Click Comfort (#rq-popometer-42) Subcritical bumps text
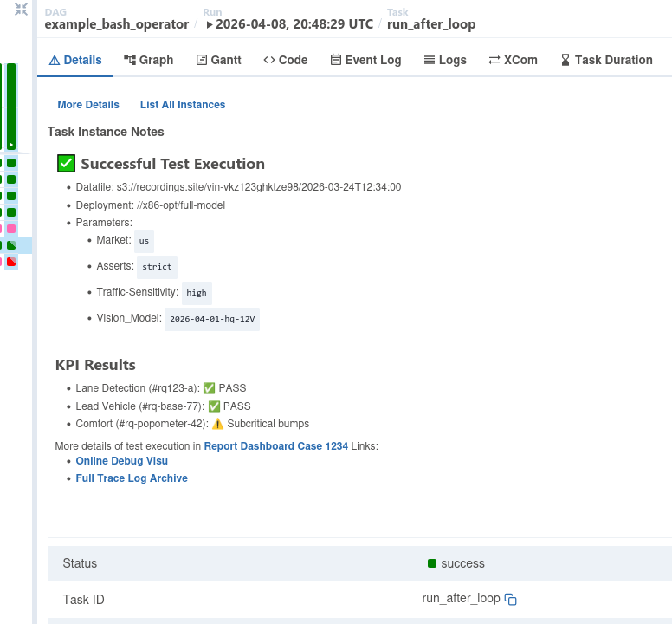The image size is (672, 624). pyautogui.click(x=192, y=424)
